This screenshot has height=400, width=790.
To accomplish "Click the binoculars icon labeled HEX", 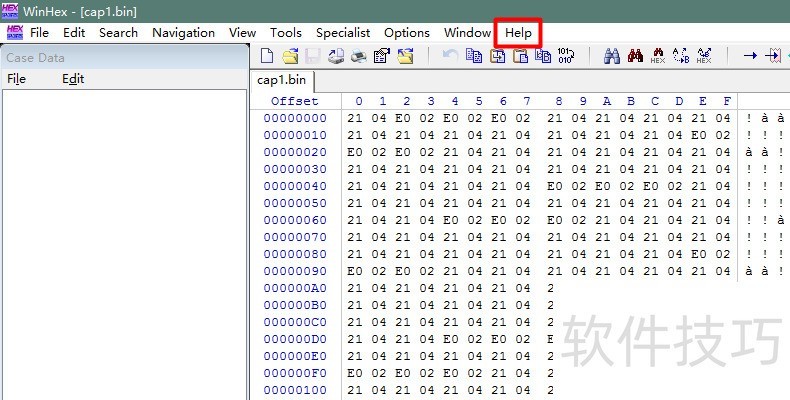I will click(658, 56).
